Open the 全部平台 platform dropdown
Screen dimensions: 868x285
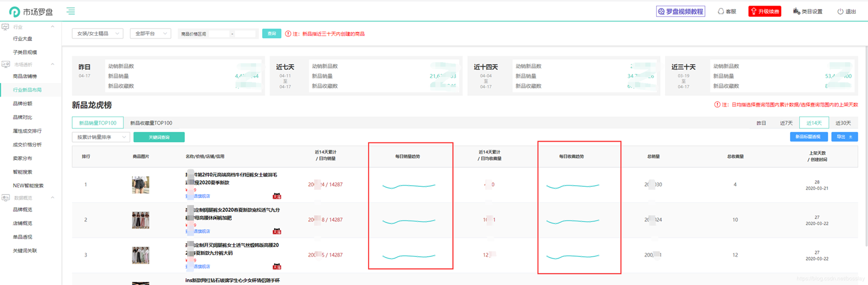pos(150,34)
